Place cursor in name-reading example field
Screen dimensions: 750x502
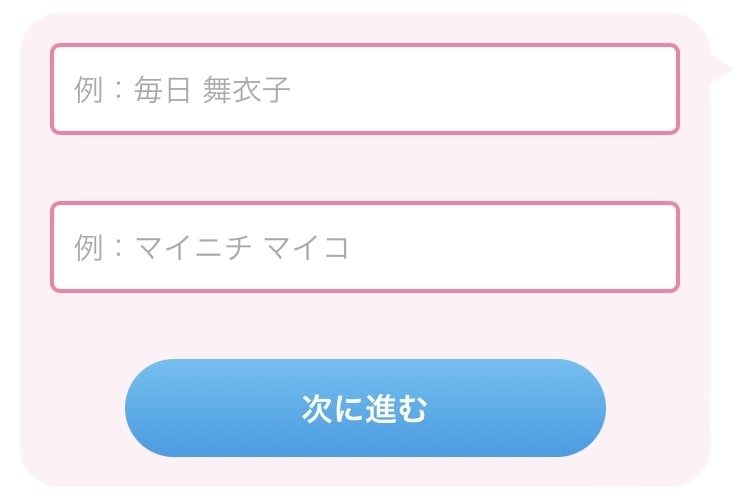[365, 247]
